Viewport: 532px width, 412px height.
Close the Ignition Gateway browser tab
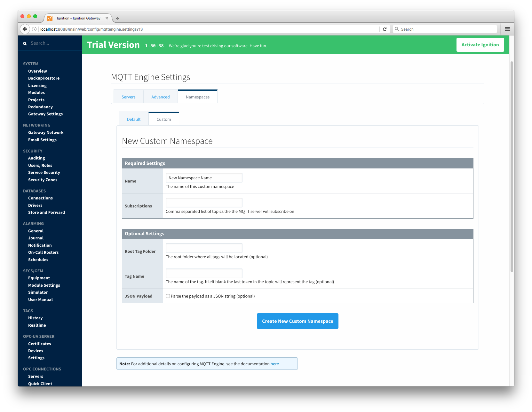pos(107,18)
